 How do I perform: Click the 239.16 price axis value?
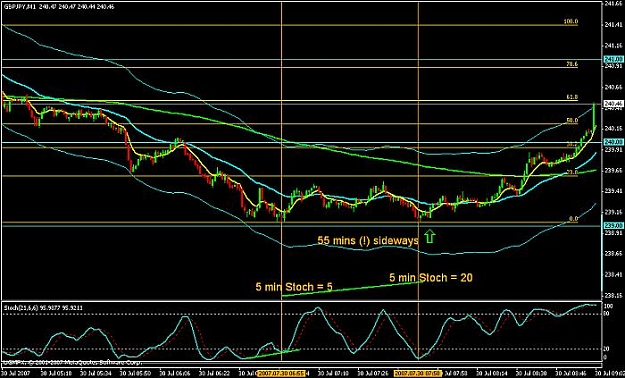click(x=613, y=212)
